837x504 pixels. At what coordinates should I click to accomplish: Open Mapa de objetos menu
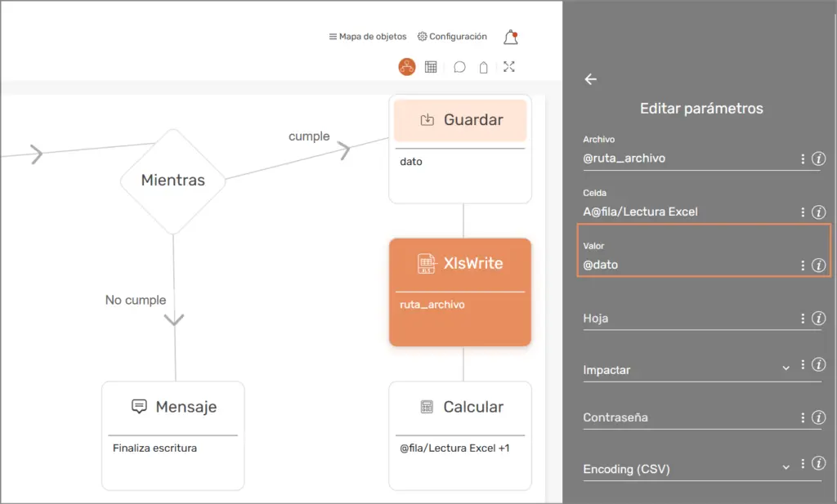click(x=367, y=37)
